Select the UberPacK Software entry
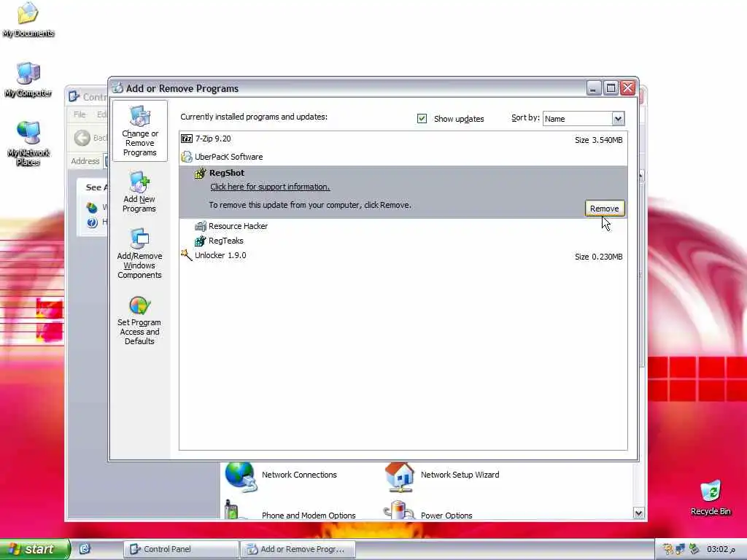 click(403, 157)
